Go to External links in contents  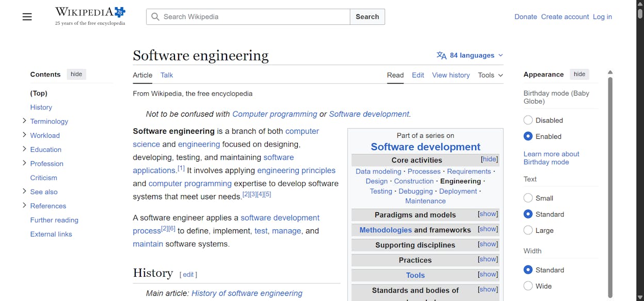51,234
